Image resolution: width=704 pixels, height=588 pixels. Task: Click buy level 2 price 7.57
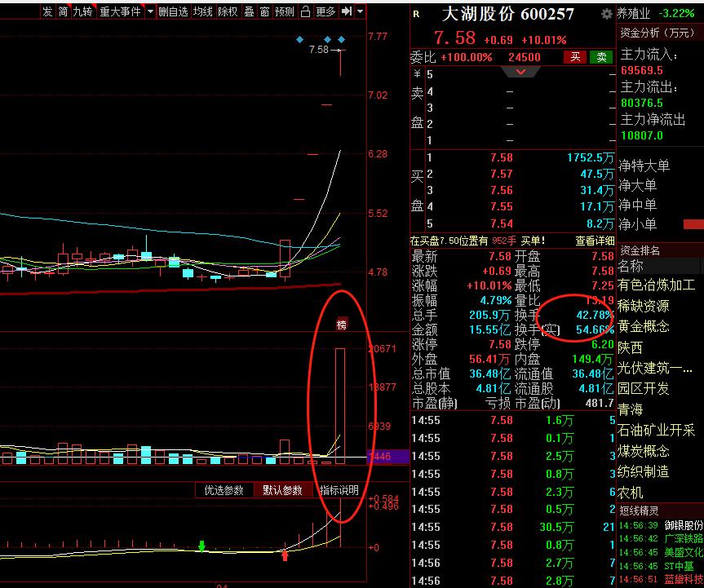coord(502,175)
